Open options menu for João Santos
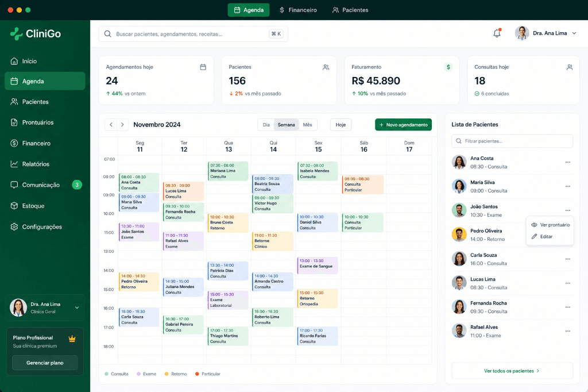This screenshot has height=392, width=588. click(568, 210)
